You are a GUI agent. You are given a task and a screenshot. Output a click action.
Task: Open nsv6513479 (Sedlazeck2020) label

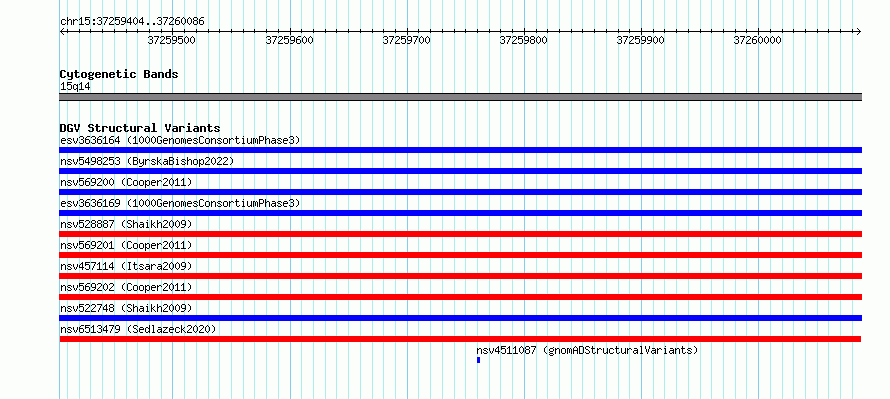click(138, 329)
